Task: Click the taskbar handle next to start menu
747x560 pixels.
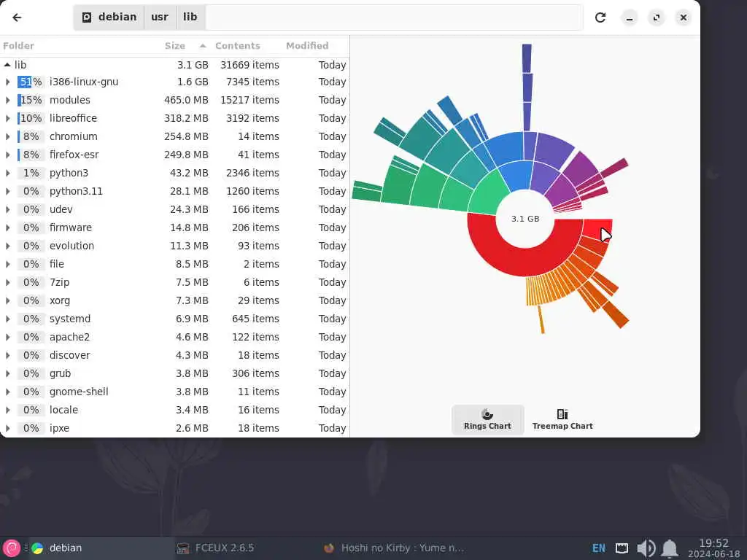Action: [x=26, y=548]
